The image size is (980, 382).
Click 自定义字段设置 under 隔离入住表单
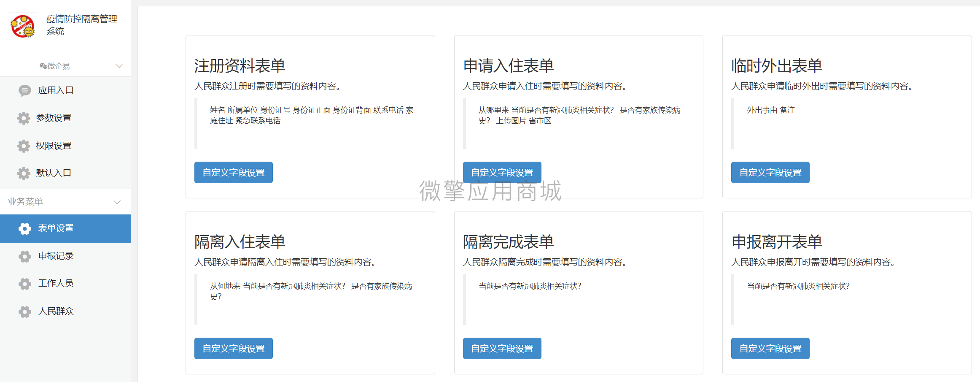[x=234, y=348]
